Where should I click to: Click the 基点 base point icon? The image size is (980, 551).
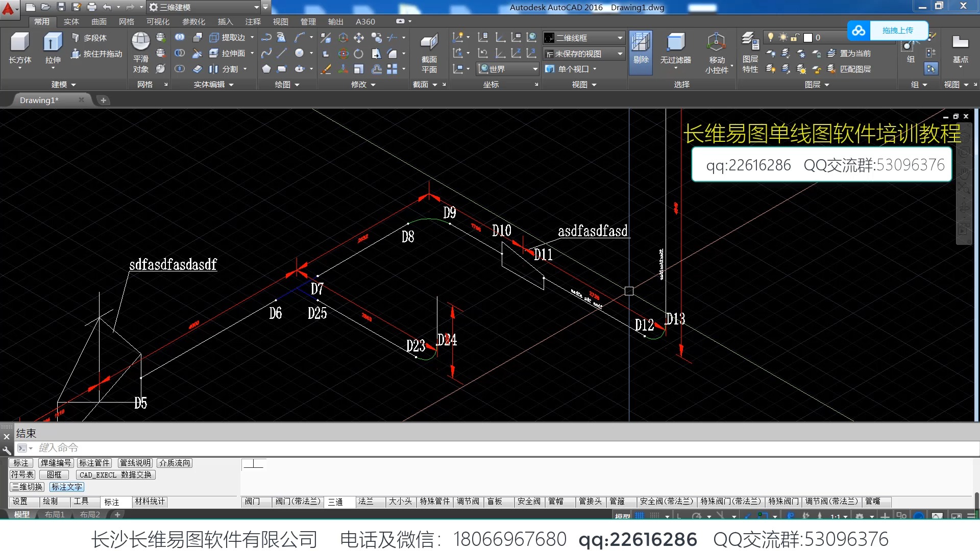[x=960, y=43]
